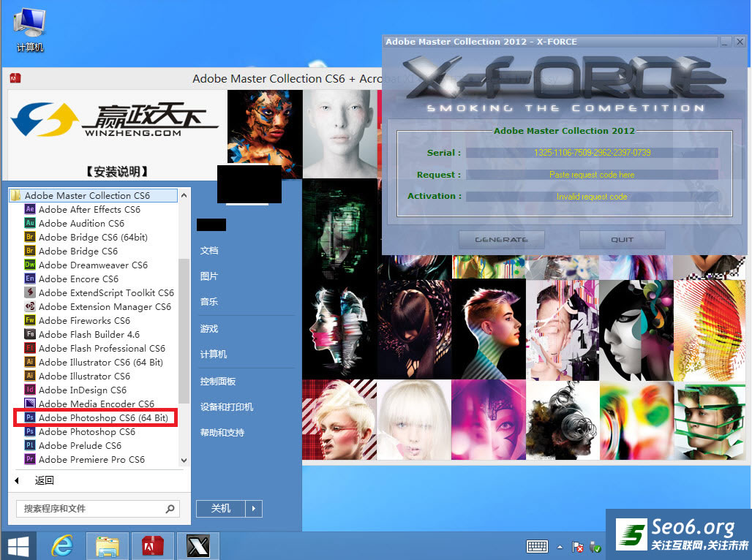Click the program list scroll-up arrow
Image resolution: width=752 pixels, height=560 pixels.
click(184, 196)
